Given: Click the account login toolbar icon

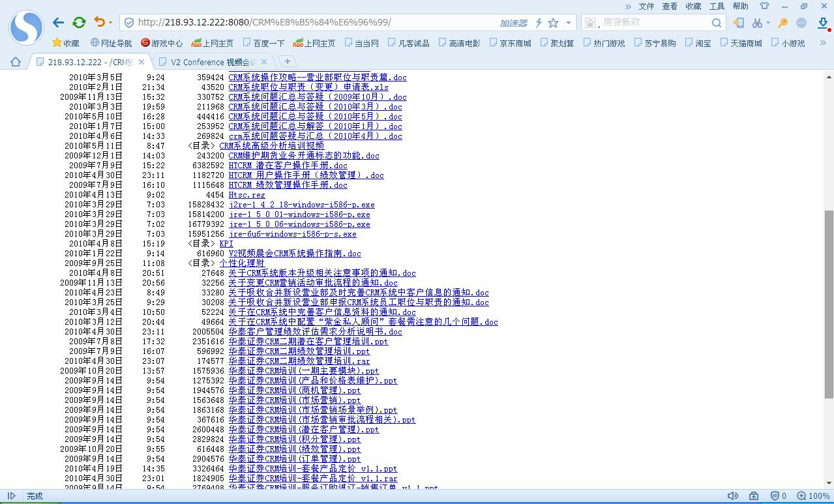Looking at the screenshot, I should pyautogui.click(x=738, y=23).
